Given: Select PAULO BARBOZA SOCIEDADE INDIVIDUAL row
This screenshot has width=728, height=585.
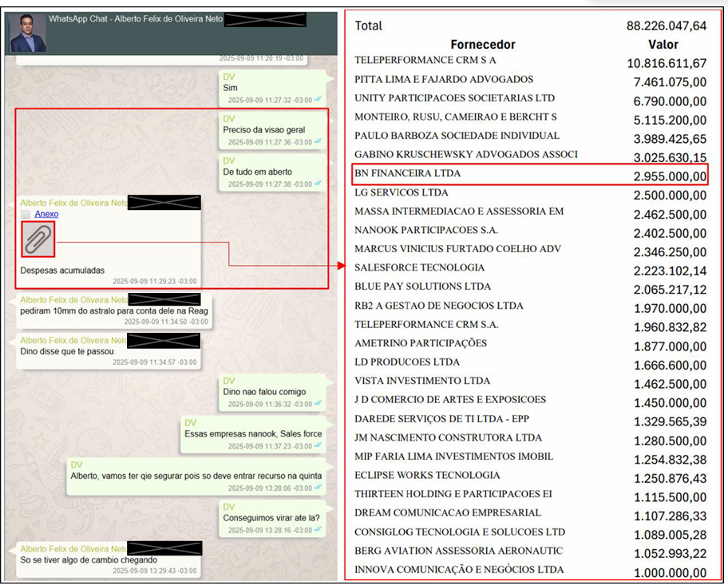Looking at the screenshot, I should click(x=530, y=136).
